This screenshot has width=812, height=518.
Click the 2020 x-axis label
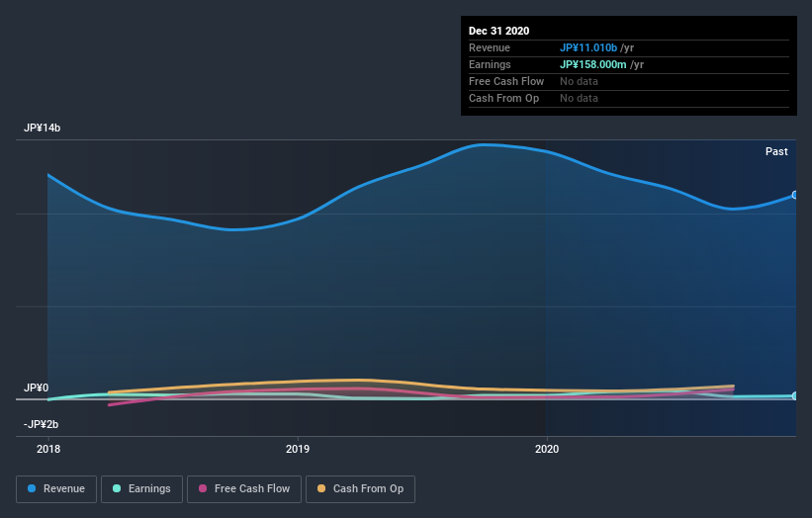pyautogui.click(x=547, y=449)
